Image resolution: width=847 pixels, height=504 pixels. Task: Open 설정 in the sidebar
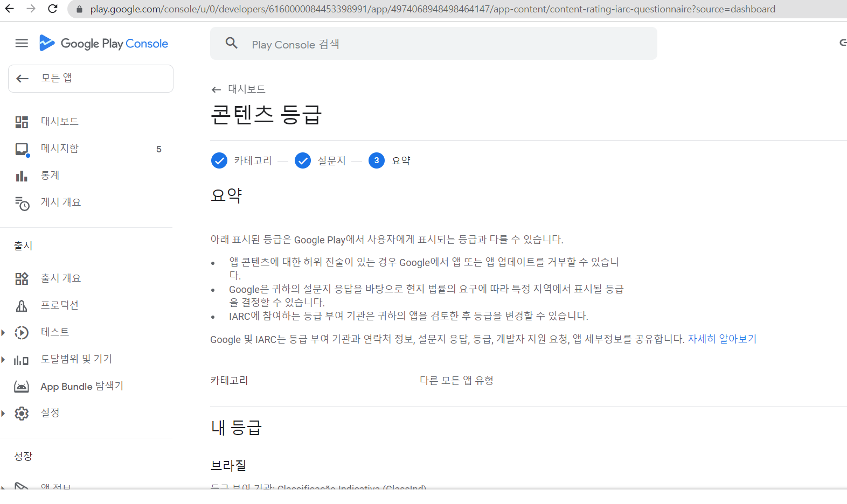(x=50, y=413)
